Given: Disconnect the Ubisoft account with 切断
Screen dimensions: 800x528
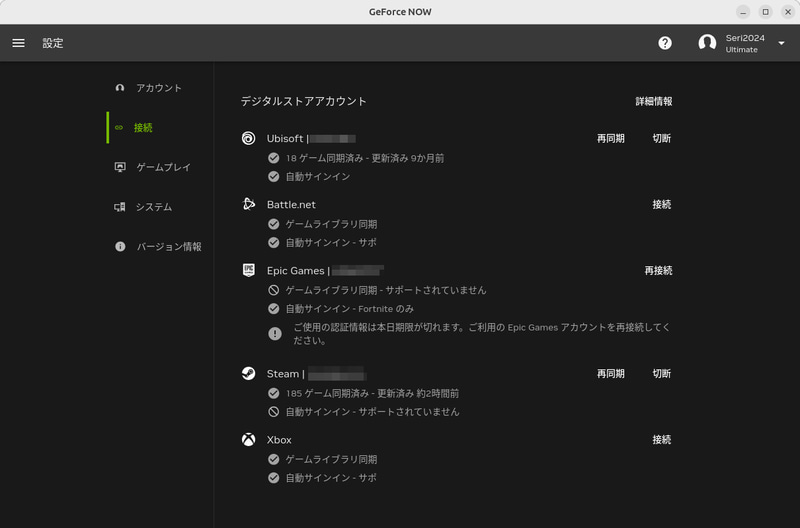Looking at the screenshot, I should [x=662, y=138].
